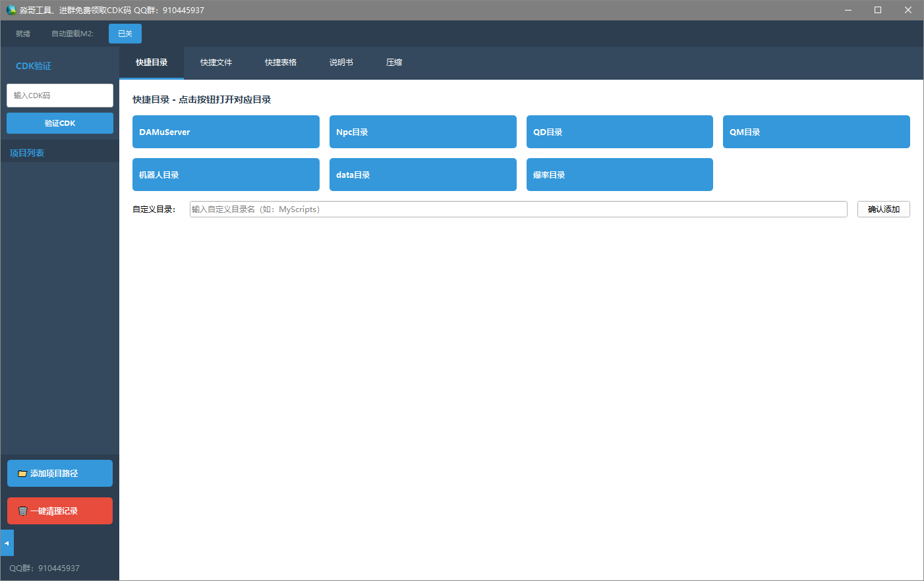Click the 机器人目录 button
The height and width of the screenshot is (581, 924).
[x=226, y=175]
